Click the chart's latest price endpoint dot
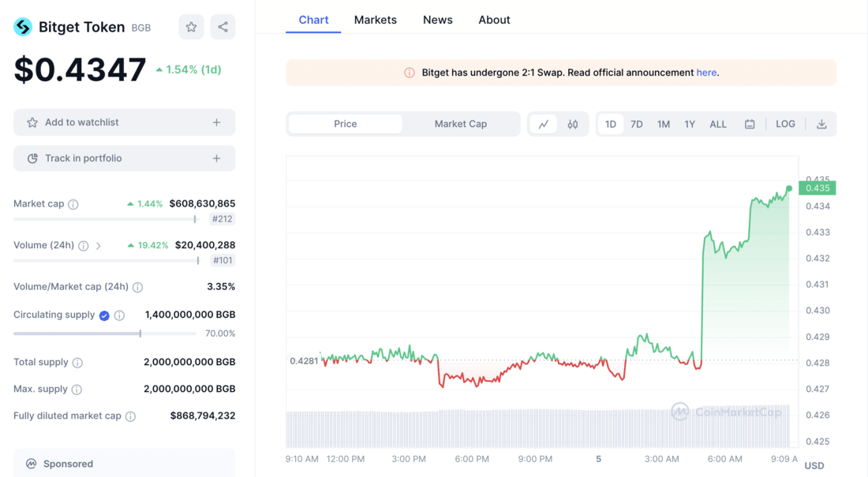This screenshot has height=477, width=868. click(x=789, y=188)
